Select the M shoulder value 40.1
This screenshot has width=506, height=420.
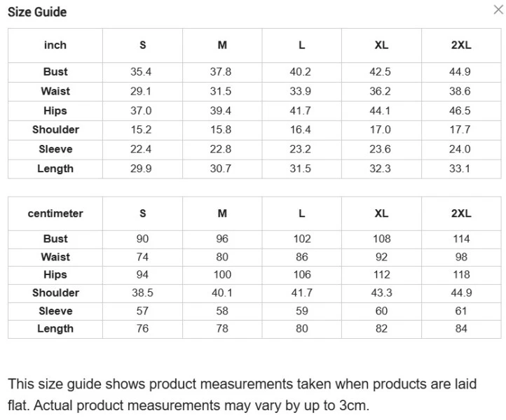tap(221, 293)
